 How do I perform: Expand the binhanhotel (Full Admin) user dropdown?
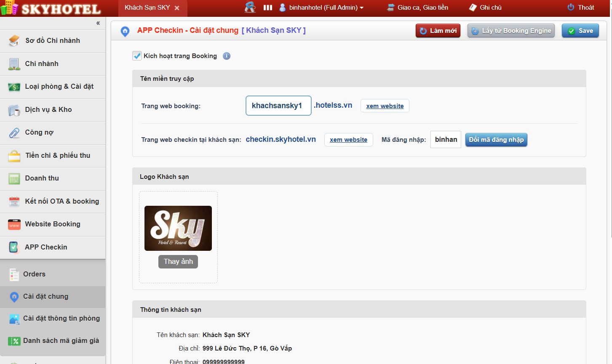pos(321,8)
